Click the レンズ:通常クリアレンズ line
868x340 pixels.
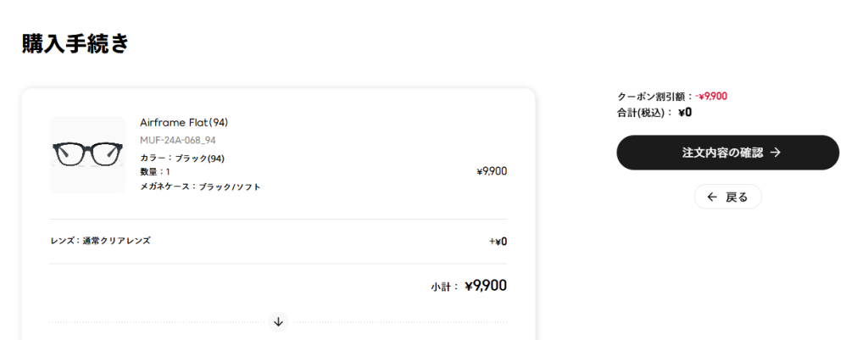click(x=100, y=241)
